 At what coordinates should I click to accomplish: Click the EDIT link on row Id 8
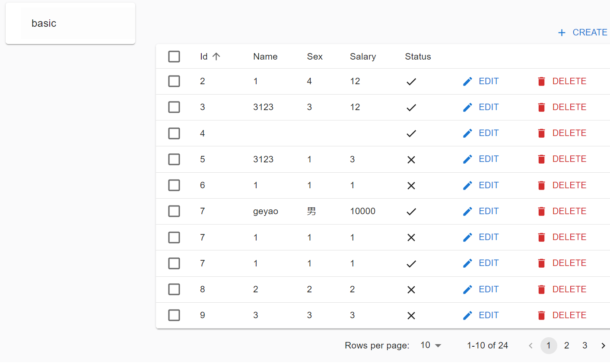[x=489, y=289]
